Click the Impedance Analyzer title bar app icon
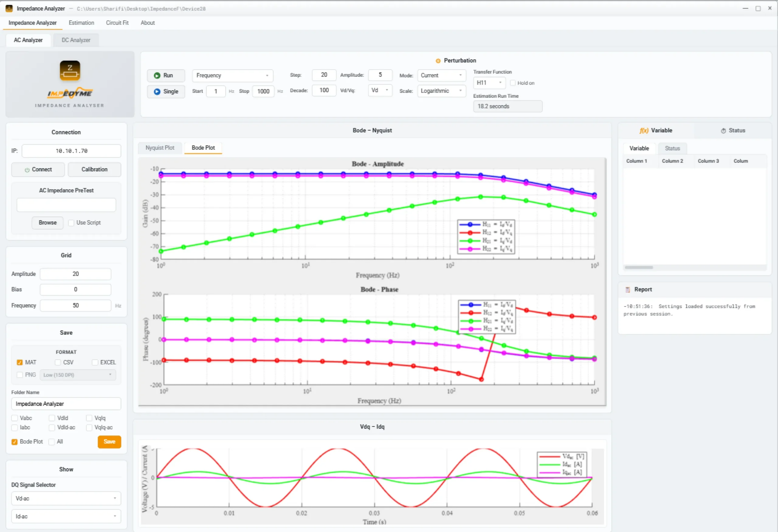This screenshot has width=778, height=532. tap(9, 9)
